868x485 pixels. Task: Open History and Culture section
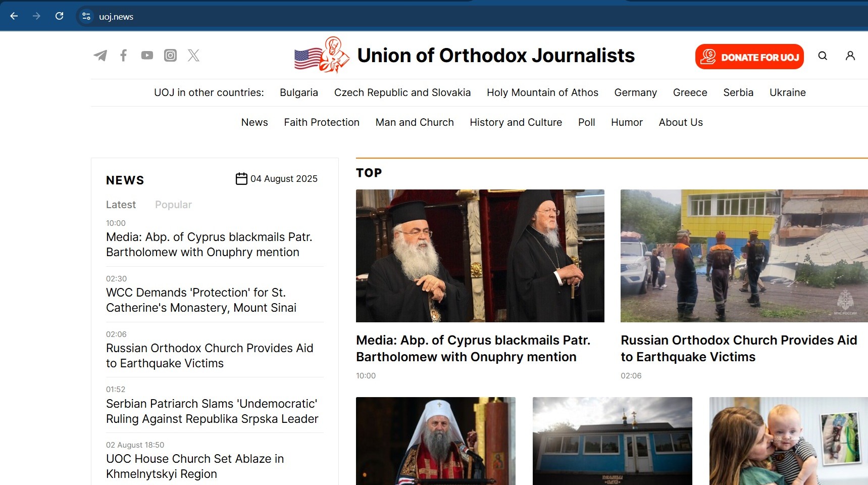point(516,122)
